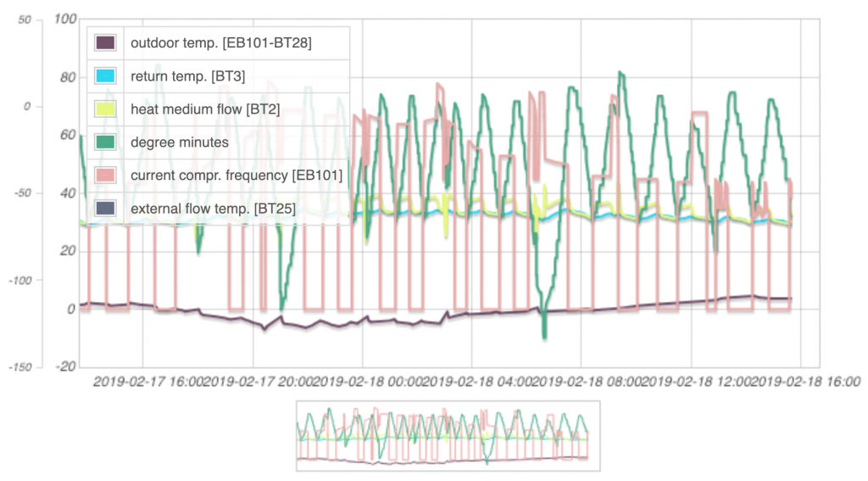Viewport: 868px width, 481px height.
Task: Click the 2019-02-17 16:00 time axis label
Action: coord(148,383)
